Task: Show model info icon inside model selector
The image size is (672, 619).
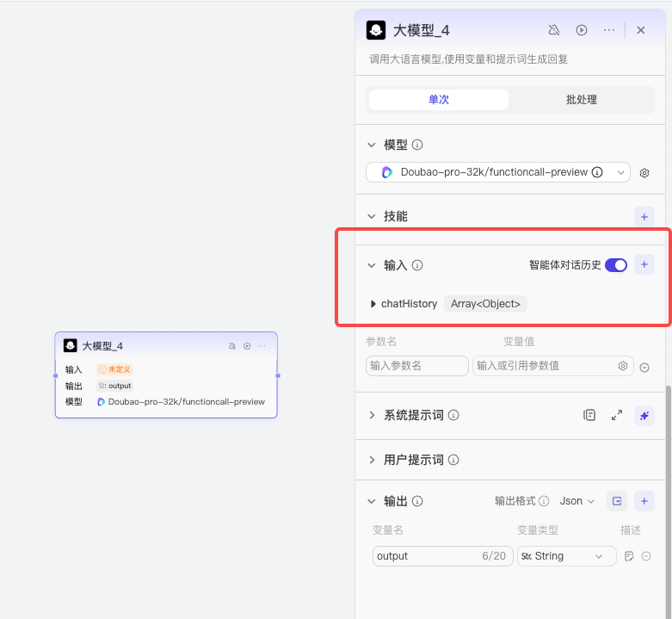Action: pos(597,172)
